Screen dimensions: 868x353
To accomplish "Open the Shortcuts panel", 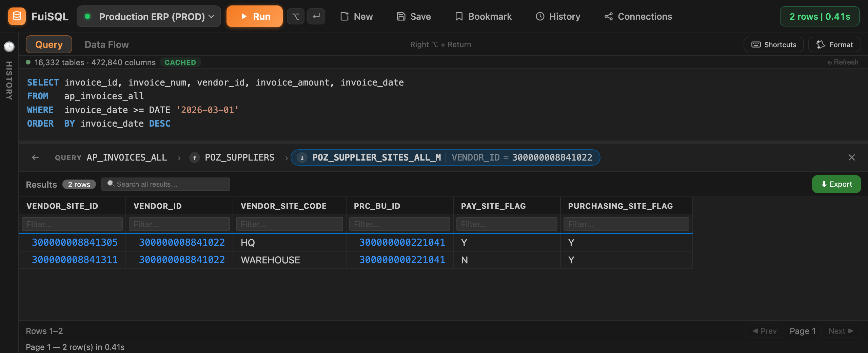I will coord(774,44).
